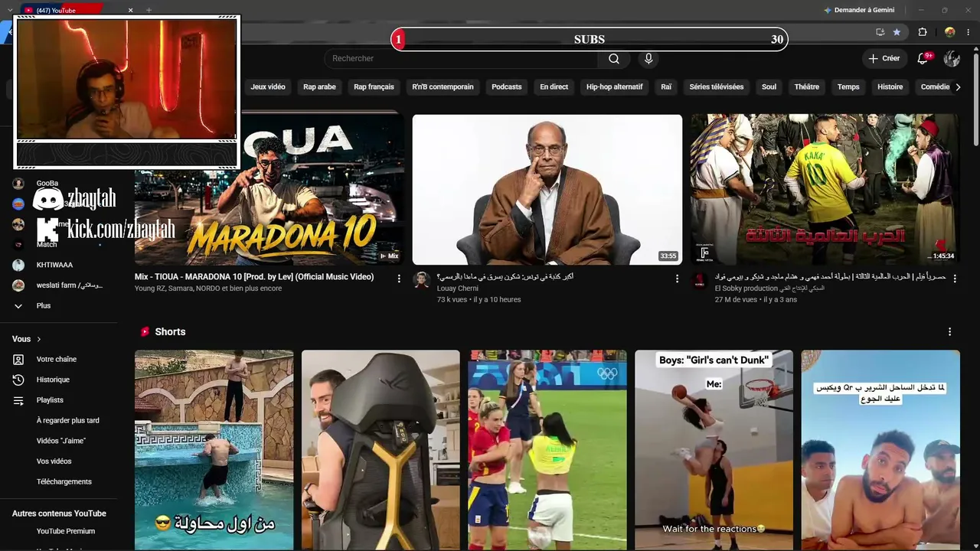The height and width of the screenshot is (551, 980).
Task: Click the Louay Cherni channel avatar
Action: click(421, 279)
